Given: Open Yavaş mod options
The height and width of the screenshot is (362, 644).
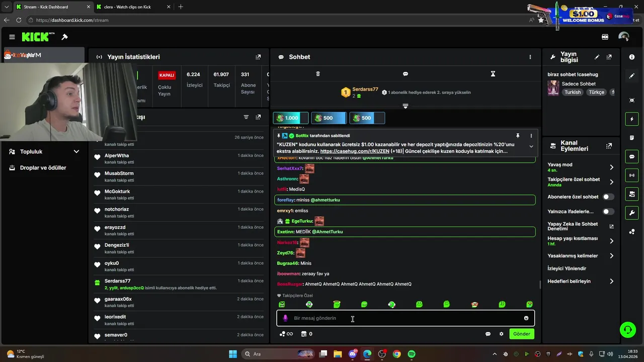Looking at the screenshot, I should tap(581, 167).
